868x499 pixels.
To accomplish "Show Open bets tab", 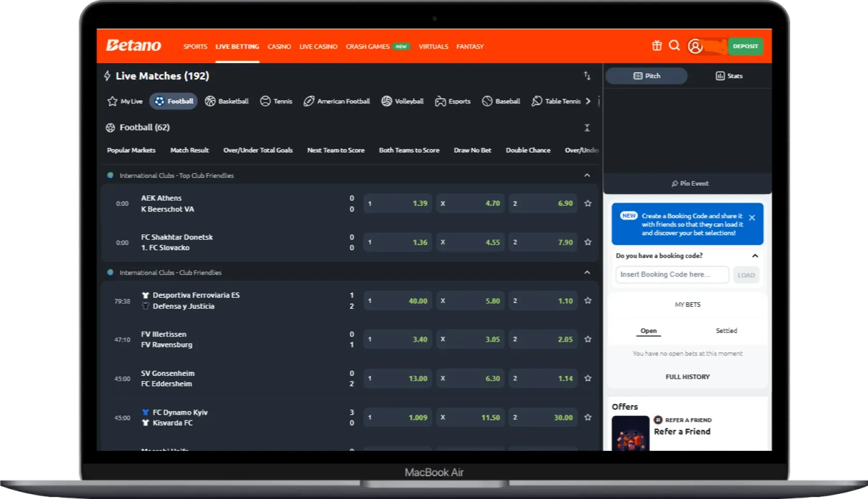I will click(648, 331).
